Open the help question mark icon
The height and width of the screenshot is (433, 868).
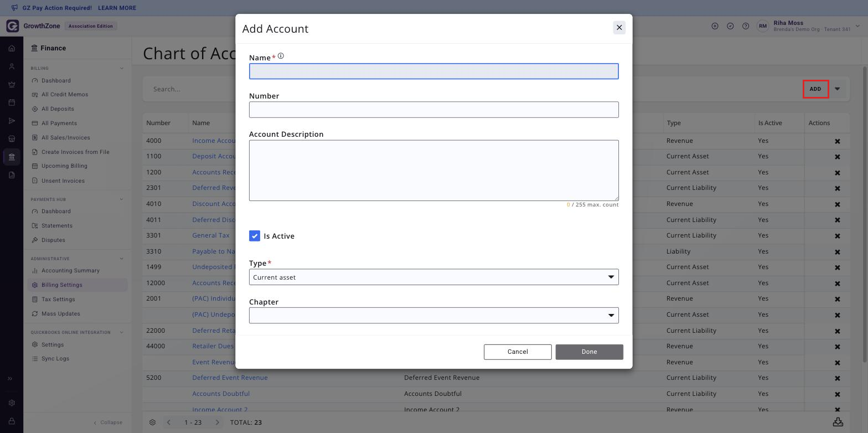pyautogui.click(x=746, y=26)
